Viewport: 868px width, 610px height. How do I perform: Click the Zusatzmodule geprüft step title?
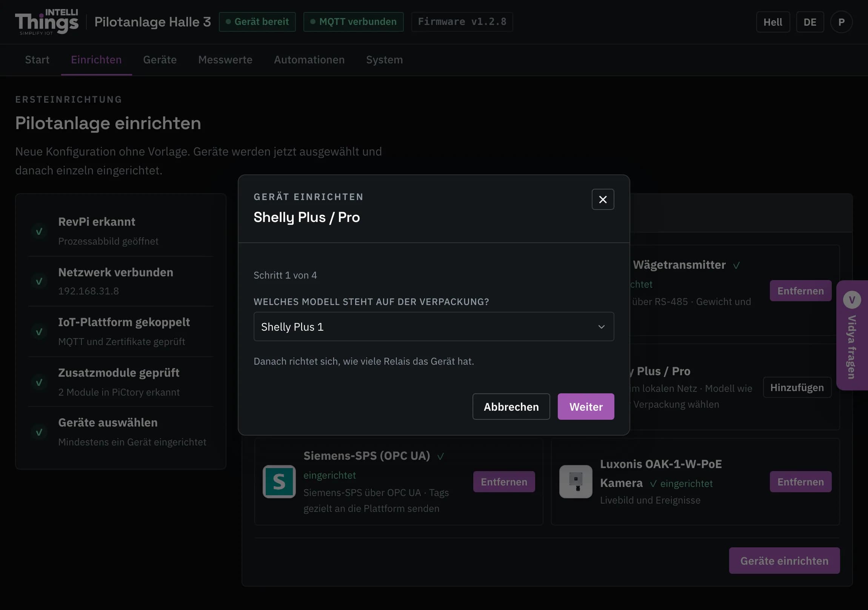coord(119,373)
